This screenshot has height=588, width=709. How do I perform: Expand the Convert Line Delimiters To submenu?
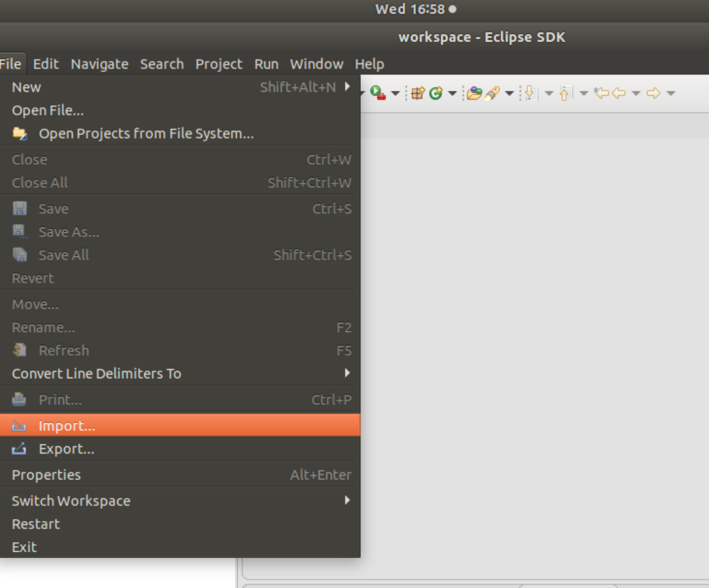click(180, 373)
